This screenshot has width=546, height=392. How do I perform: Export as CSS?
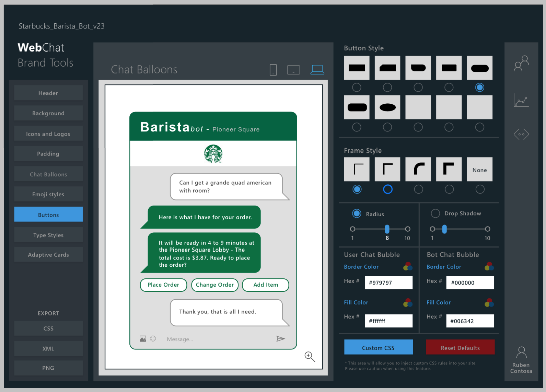pyautogui.click(x=48, y=328)
